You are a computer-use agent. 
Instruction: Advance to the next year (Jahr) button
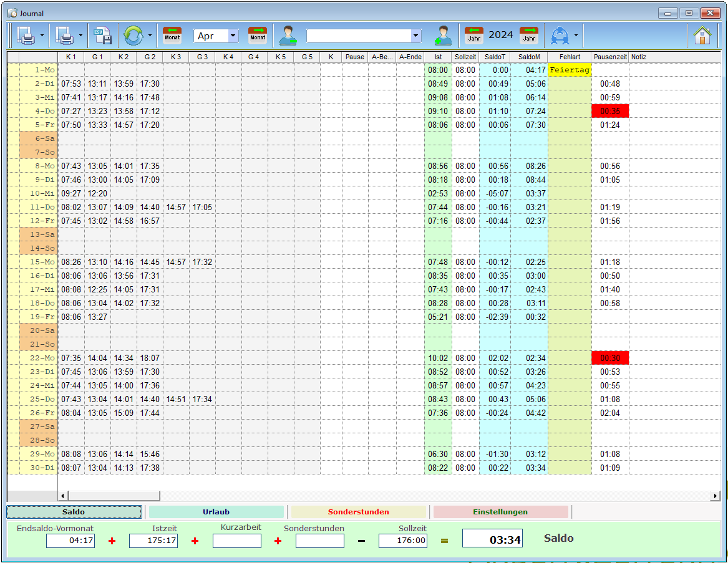pyautogui.click(x=529, y=36)
